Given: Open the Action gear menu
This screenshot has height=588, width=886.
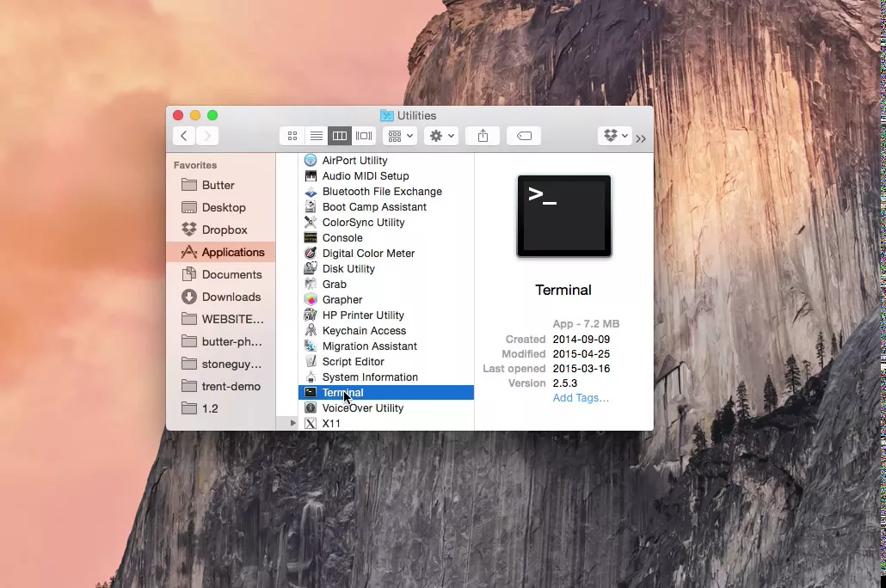Looking at the screenshot, I should point(442,136).
